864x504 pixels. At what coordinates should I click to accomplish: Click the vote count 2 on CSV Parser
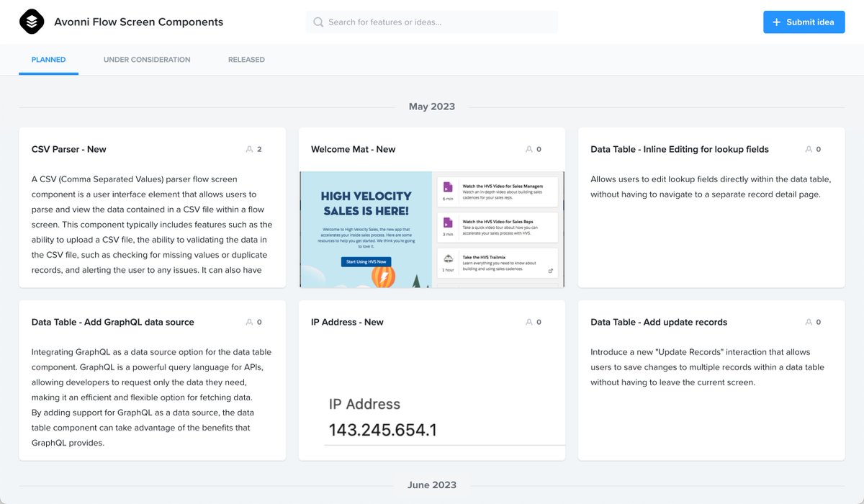[x=259, y=150]
